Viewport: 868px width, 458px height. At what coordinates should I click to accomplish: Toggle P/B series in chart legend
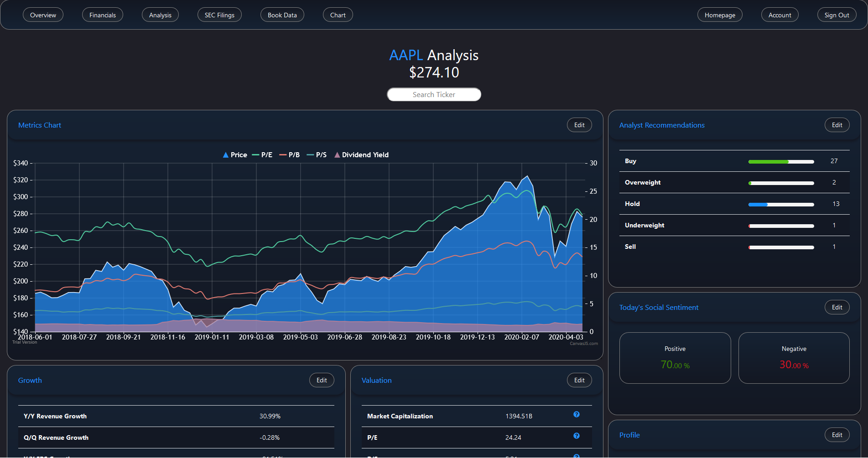(x=290, y=155)
